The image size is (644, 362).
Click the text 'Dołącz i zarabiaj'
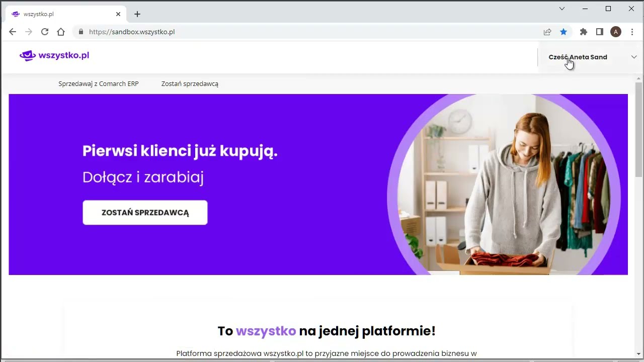click(x=143, y=177)
